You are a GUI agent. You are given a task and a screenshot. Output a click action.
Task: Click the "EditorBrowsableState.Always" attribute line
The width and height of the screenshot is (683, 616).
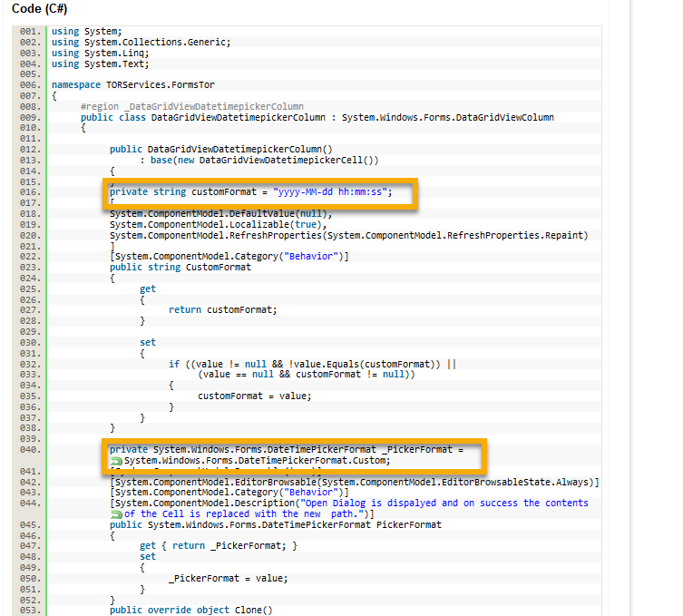[x=355, y=483]
